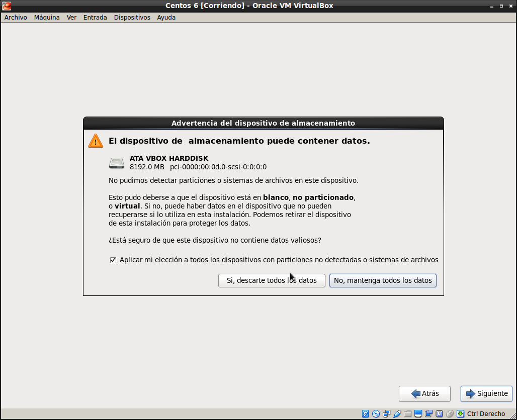Click the network adapters status icon

(387, 414)
